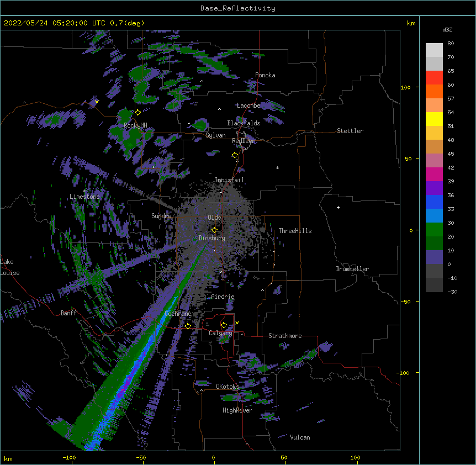Click the RockyMH label
This screenshot has height=465, width=476.
[x=135, y=125]
